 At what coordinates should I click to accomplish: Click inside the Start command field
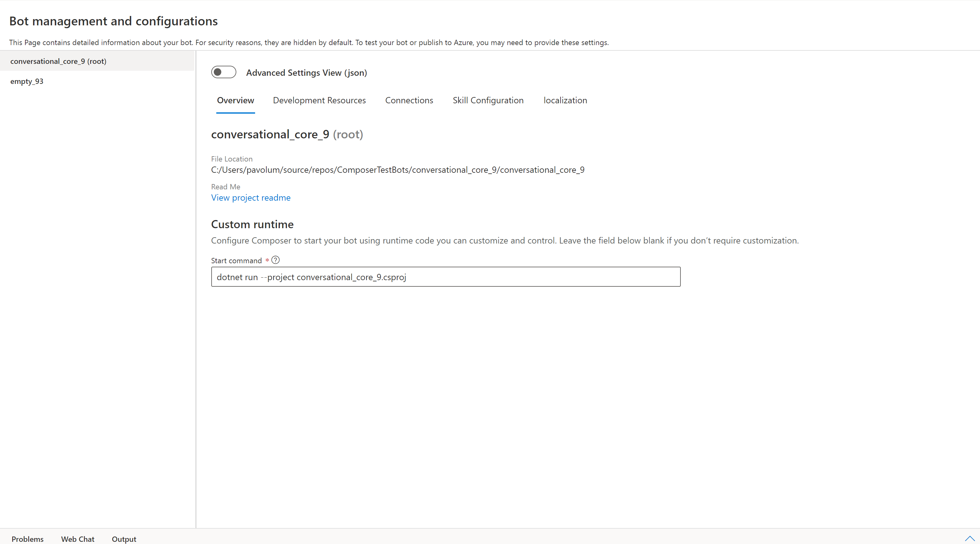click(445, 277)
